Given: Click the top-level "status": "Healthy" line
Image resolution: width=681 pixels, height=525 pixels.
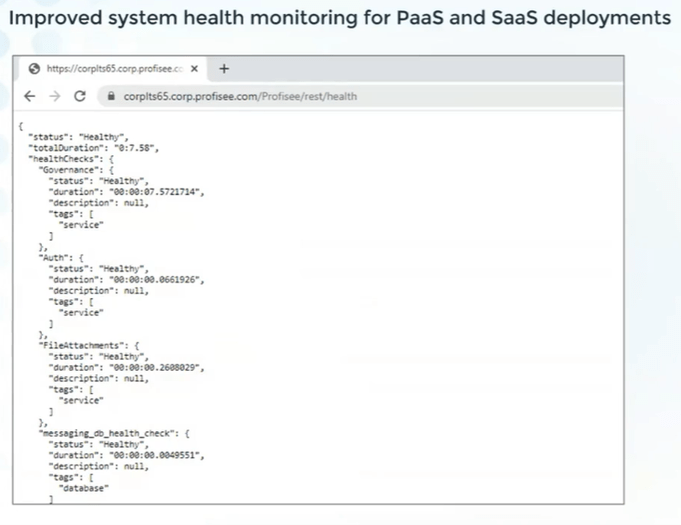Looking at the screenshot, I should pyautogui.click(x=79, y=137).
